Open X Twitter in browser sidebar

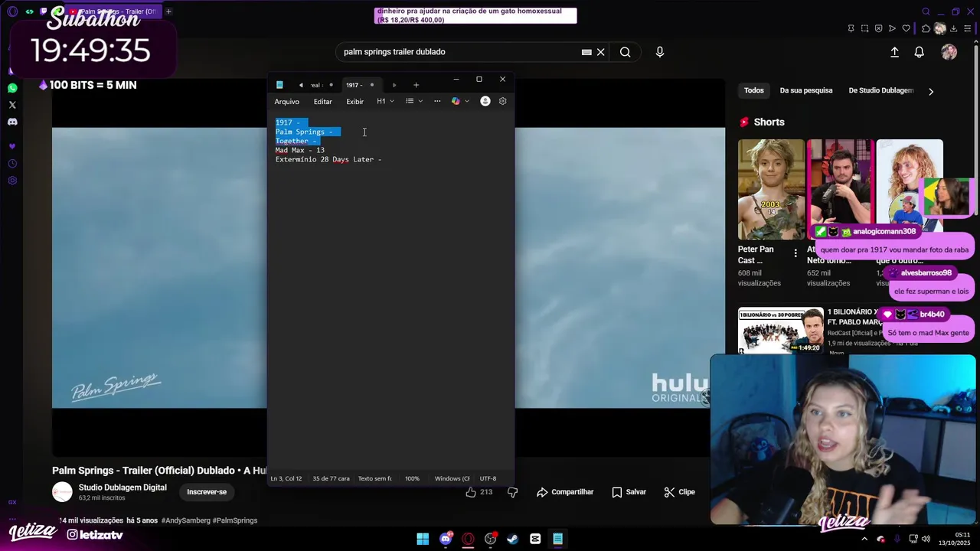click(12, 105)
